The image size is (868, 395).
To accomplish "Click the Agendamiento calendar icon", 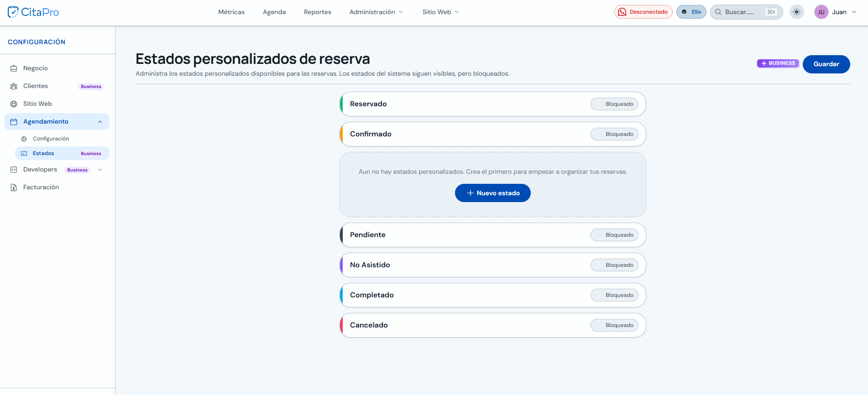I will click(x=14, y=122).
